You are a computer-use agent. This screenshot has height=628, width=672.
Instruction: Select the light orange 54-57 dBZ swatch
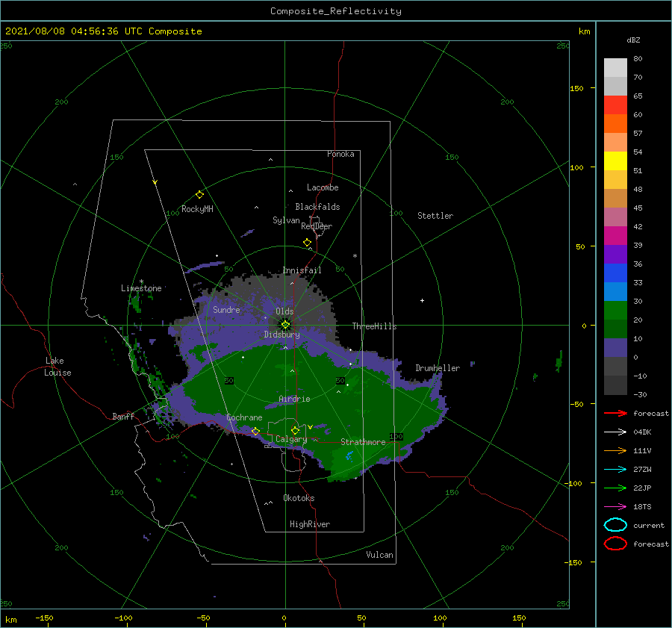pyautogui.click(x=615, y=143)
